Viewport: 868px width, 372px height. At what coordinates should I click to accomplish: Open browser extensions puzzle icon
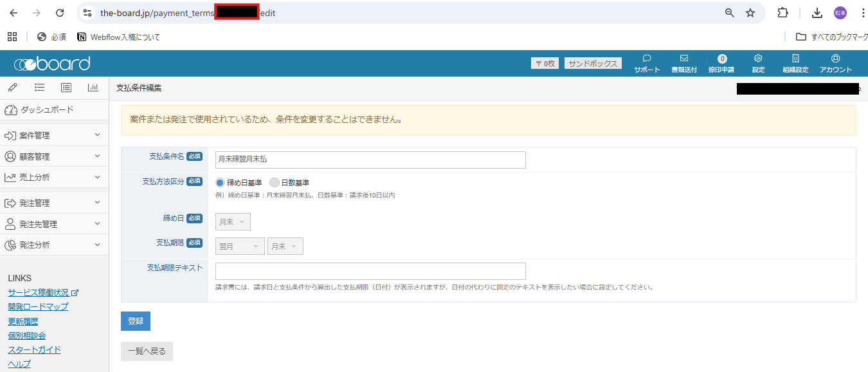click(x=782, y=13)
